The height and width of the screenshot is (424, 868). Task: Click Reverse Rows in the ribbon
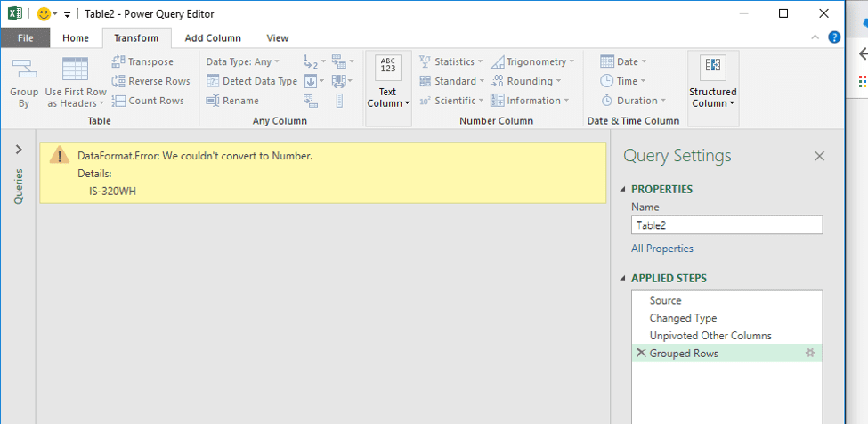click(x=119, y=81)
